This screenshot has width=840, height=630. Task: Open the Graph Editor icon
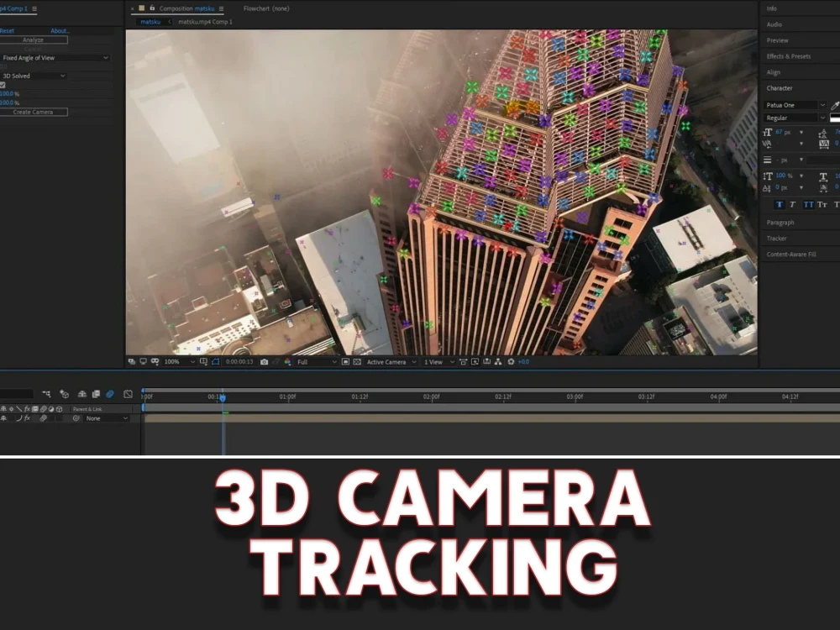click(x=128, y=394)
